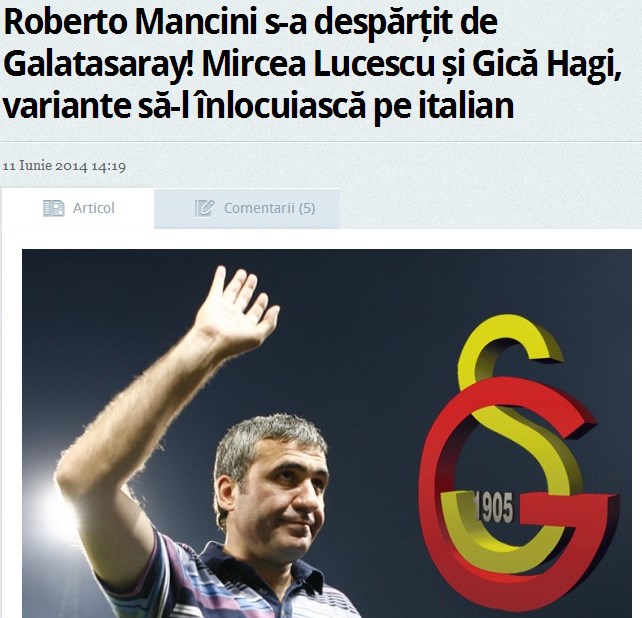Click the word Galatasaray! in the headline
The width and height of the screenshot is (642, 618).
pos(98,66)
